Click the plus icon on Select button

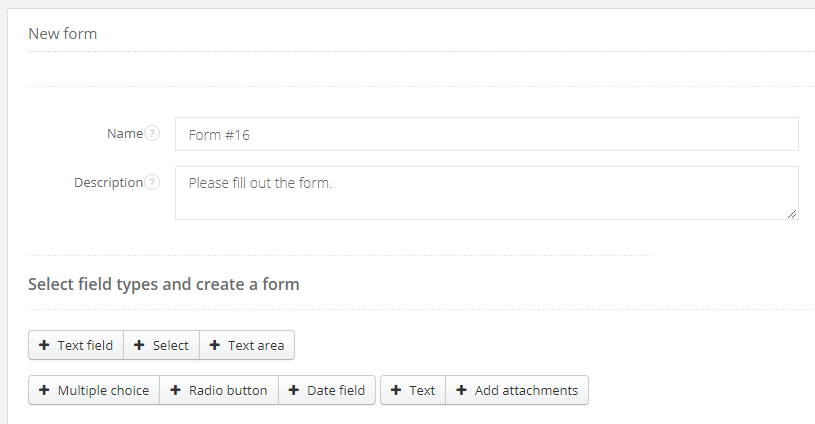(139, 345)
